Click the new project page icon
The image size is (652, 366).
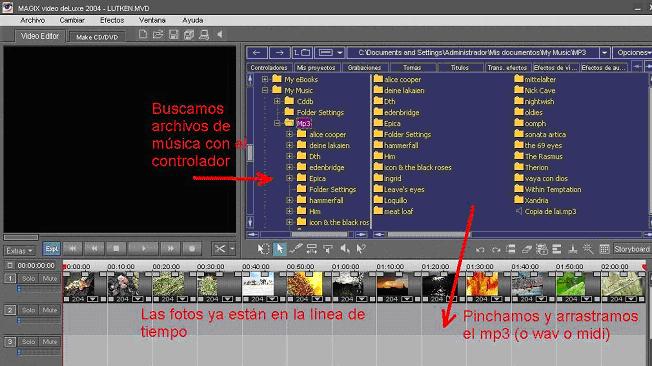[x=143, y=35]
